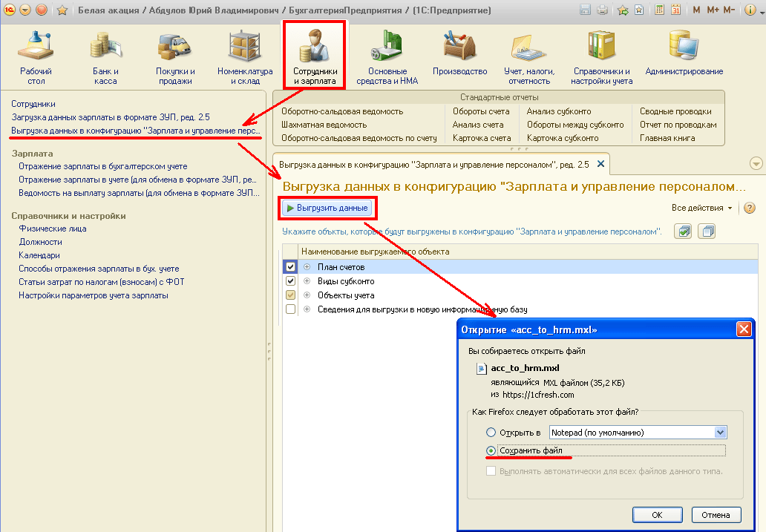Viewport: 766px width, 532px height.
Task: Expand the План счетов tree row
Action: click(x=307, y=266)
